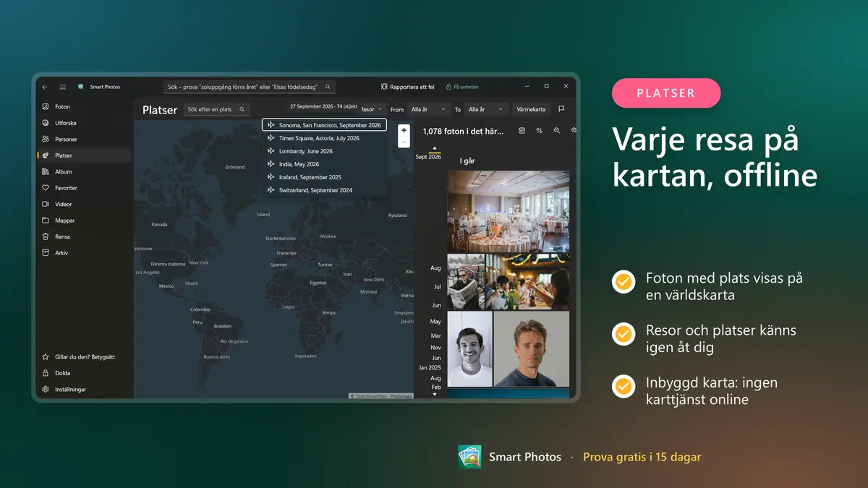The image size is (868, 488).
Task: Open the dinner toast photo thumbnail
Action: [527, 282]
